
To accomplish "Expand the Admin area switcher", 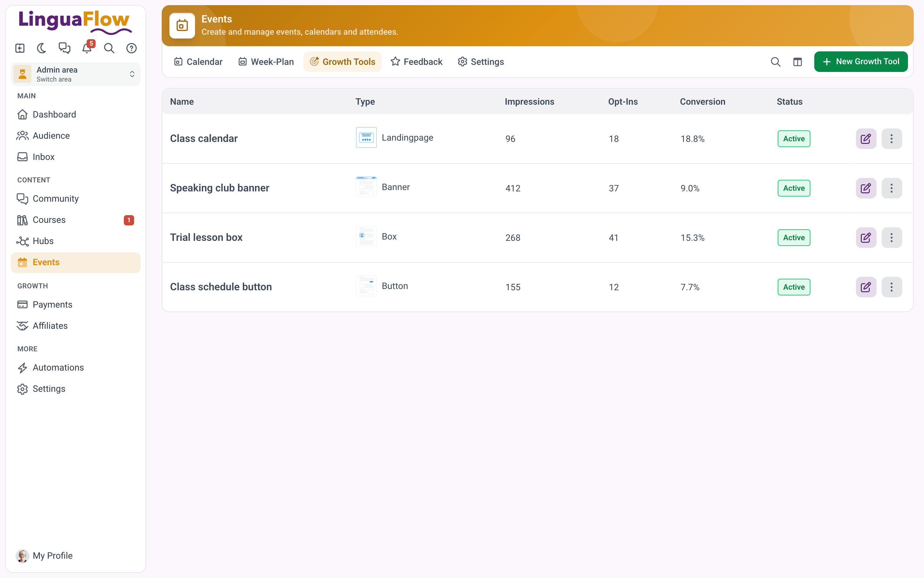I will click(76, 74).
